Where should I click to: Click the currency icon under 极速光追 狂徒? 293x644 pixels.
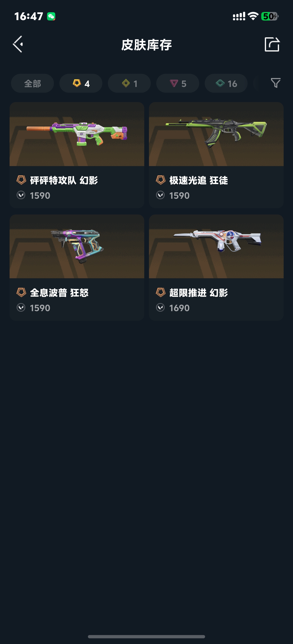(x=160, y=195)
